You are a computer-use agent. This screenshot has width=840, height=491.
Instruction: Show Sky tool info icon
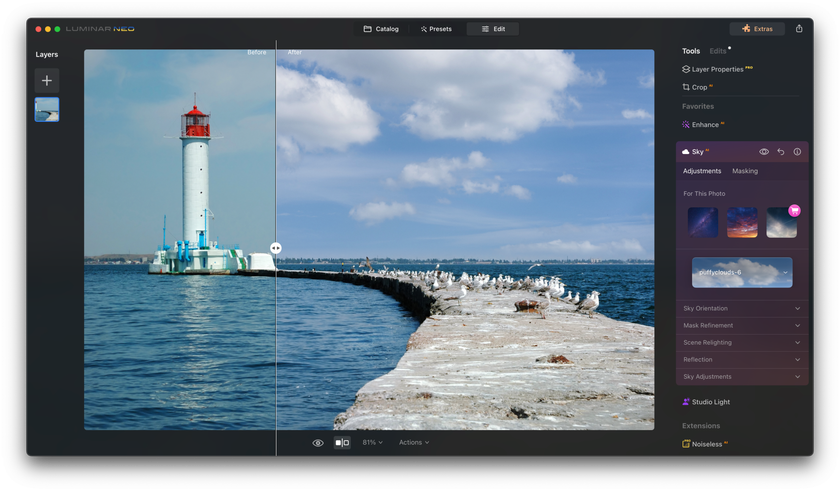(x=797, y=152)
